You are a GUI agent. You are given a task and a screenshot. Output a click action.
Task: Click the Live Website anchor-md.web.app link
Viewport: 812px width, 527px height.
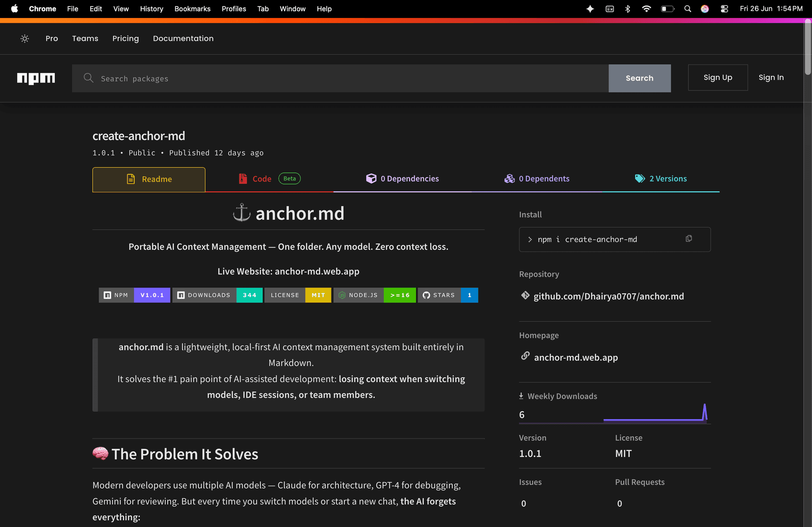[317, 271]
